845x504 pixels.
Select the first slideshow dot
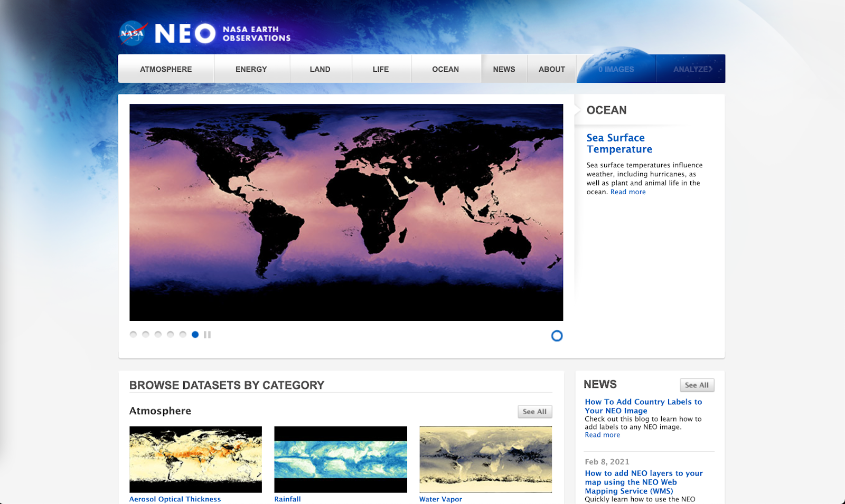(133, 335)
